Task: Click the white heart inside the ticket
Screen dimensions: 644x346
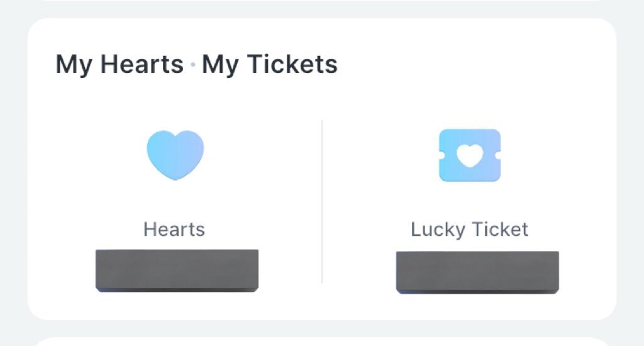Action: point(470,155)
